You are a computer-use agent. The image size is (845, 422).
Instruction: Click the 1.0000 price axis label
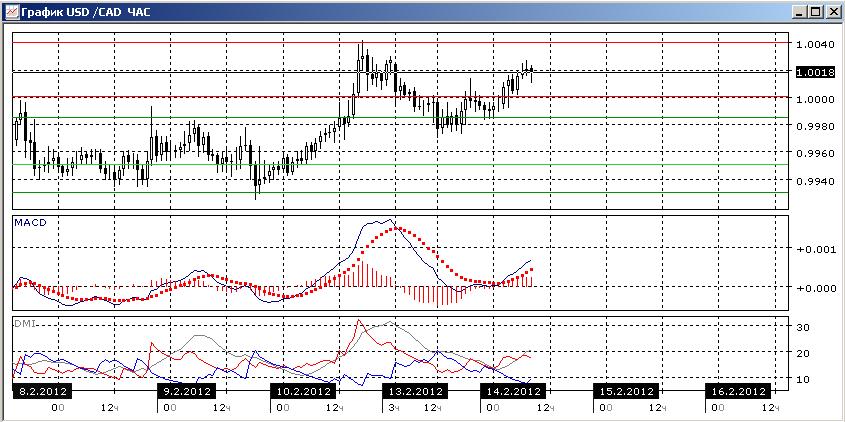point(814,99)
